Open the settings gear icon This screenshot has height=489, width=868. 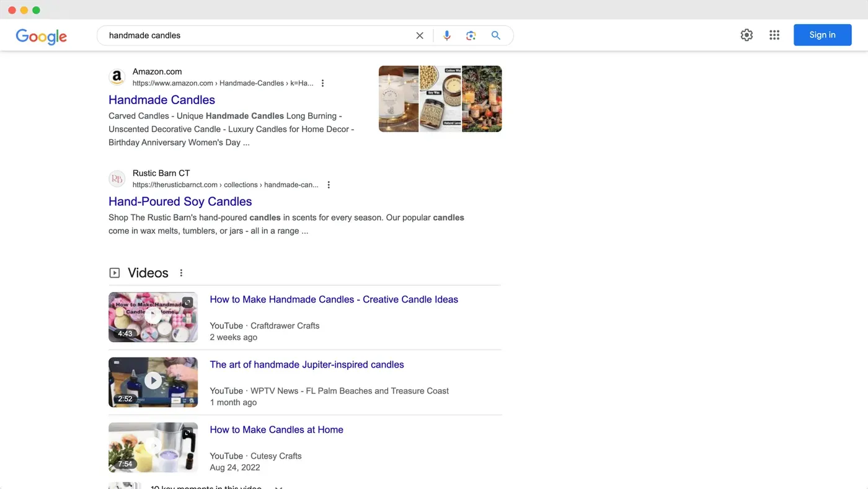[x=746, y=35]
